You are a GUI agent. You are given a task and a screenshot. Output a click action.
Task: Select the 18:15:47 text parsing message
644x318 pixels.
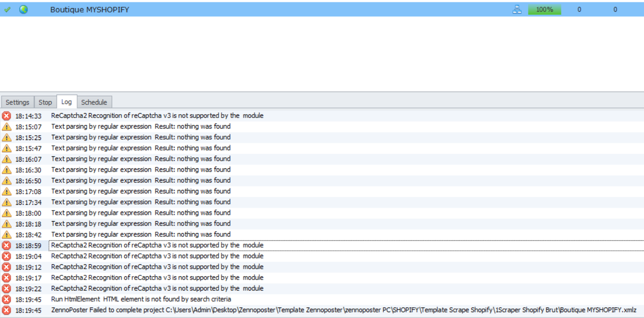(x=141, y=148)
